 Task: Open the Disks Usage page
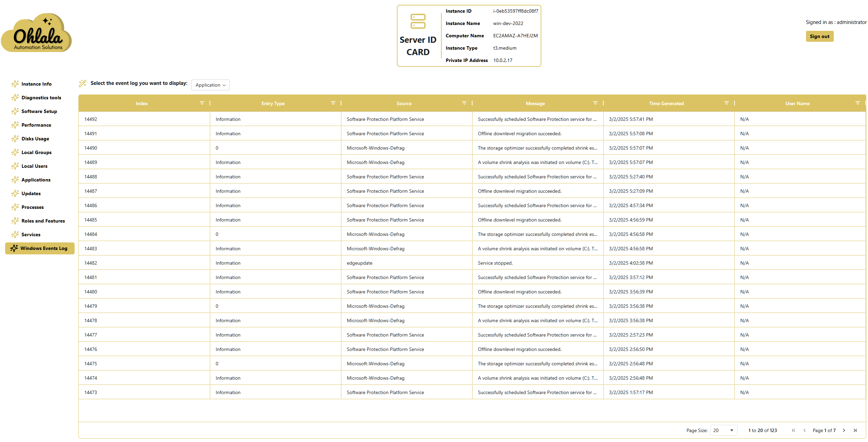35,139
